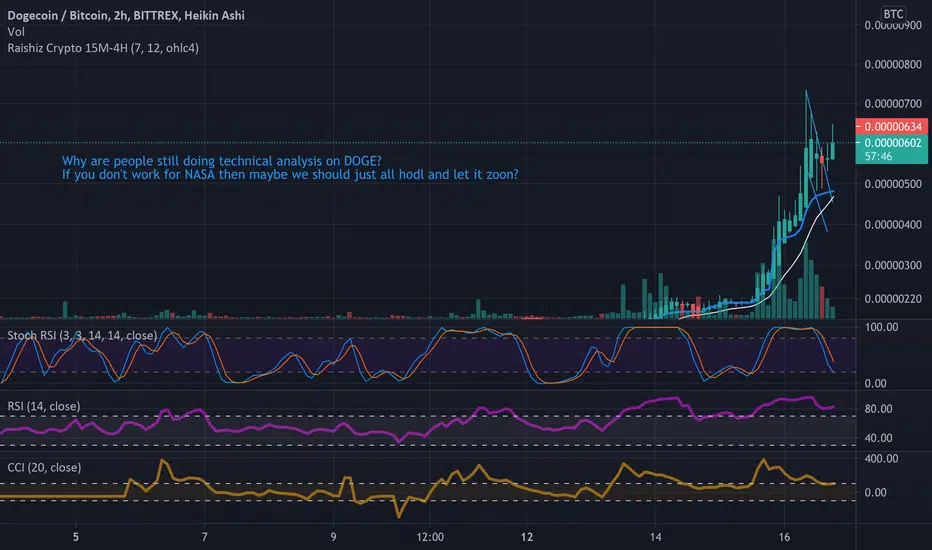
Task: Click price axis value 0.00000800
Action: coord(893,64)
